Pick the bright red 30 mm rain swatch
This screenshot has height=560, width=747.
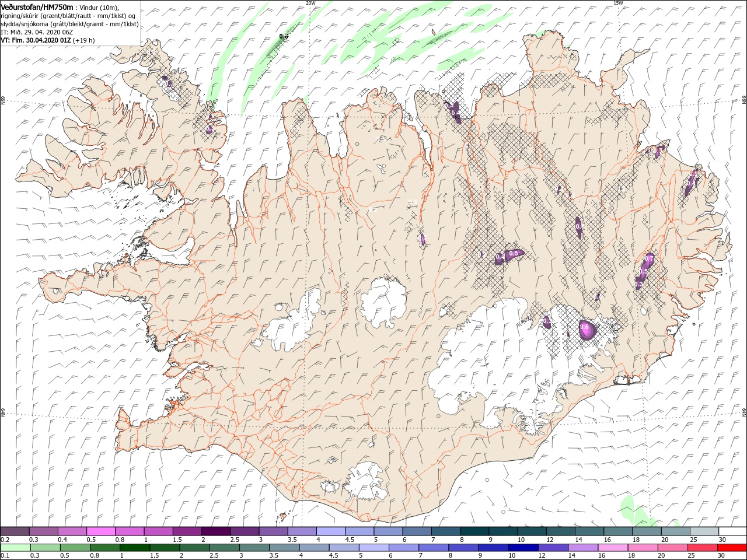(732, 548)
